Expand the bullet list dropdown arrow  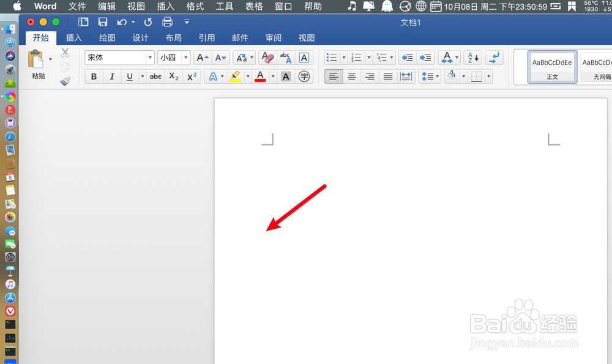(344, 58)
